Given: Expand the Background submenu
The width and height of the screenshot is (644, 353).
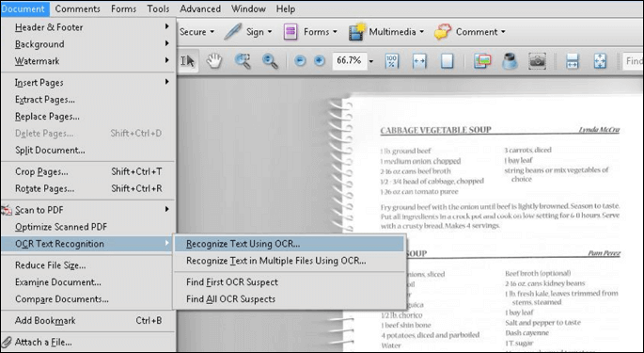Looking at the screenshot, I should tap(166, 43).
